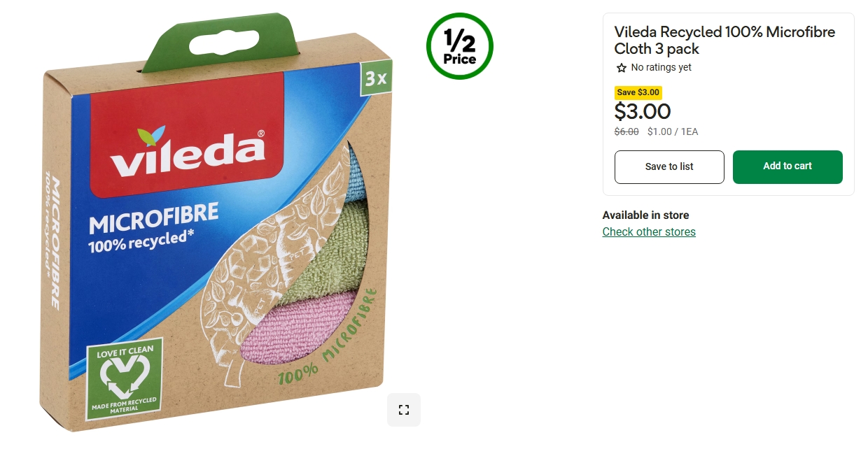Click the green hanger tab on the package

click(x=223, y=41)
